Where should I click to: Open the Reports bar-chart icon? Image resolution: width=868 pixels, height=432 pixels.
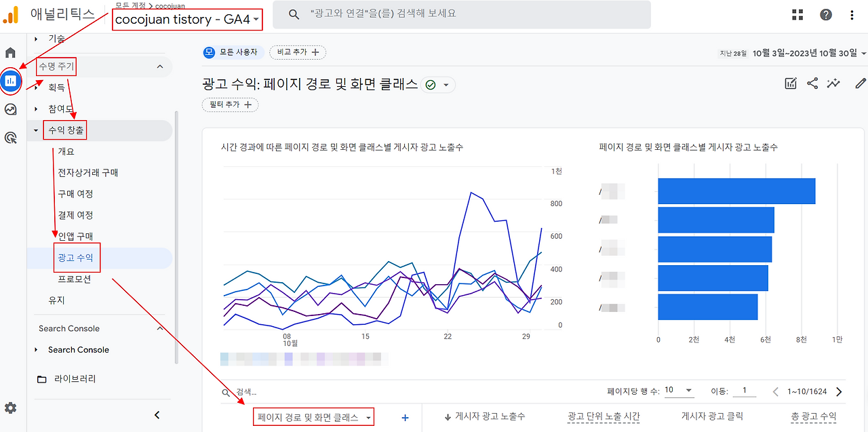click(x=10, y=81)
